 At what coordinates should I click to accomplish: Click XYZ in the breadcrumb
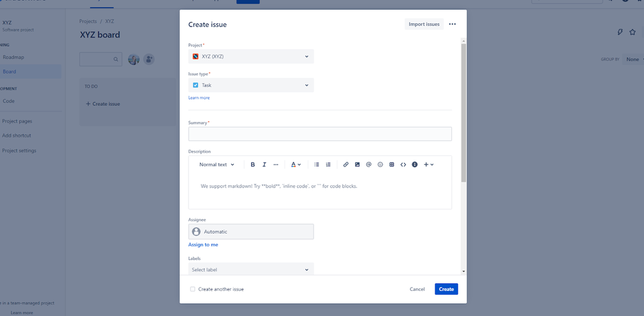point(109,21)
